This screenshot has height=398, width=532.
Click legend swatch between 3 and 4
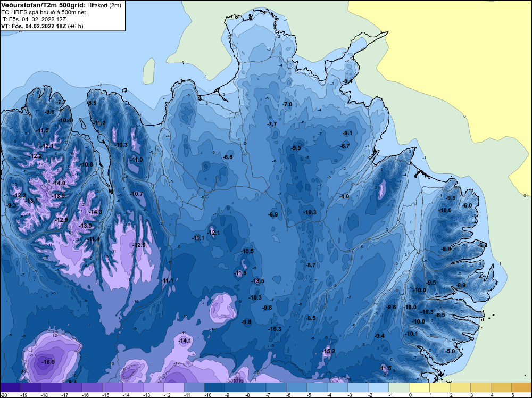[481, 387]
